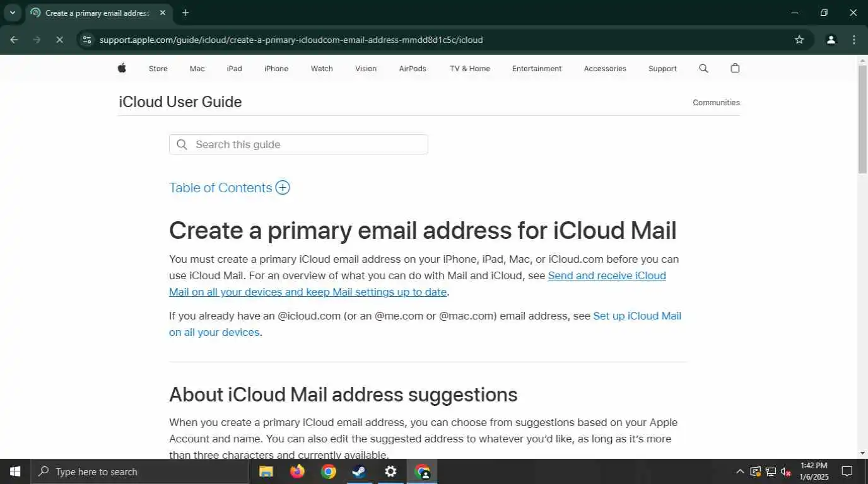
Task: Open the Chrome three-dot menu
Action: [854, 40]
